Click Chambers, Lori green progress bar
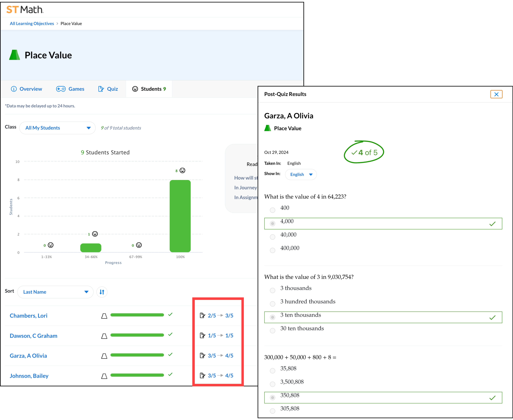This screenshot has height=420, width=513. [x=137, y=315]
